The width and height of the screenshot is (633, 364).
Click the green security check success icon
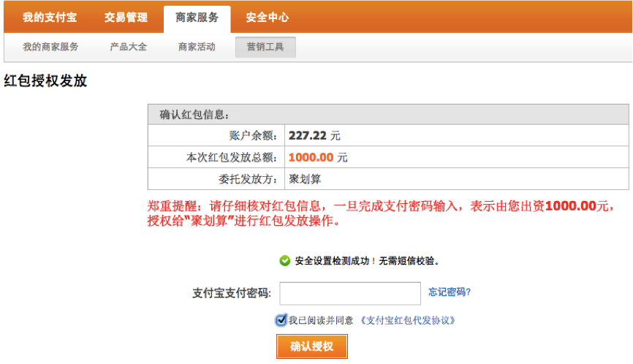pos(284,261)
